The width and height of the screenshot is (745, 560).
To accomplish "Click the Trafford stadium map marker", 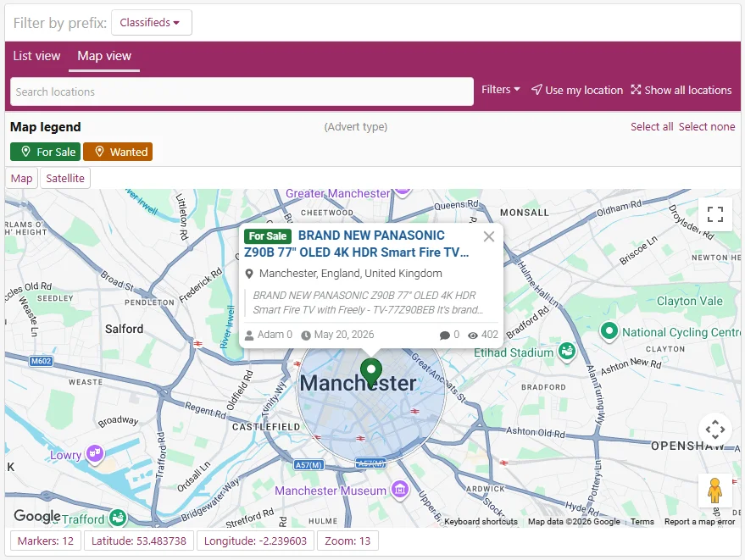I will point(117,518).
